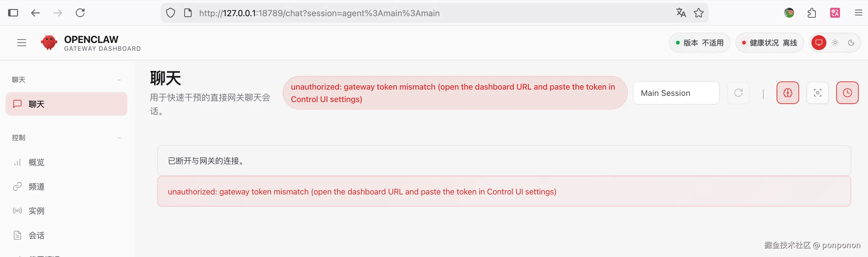Image resolution: width=868 pixels, height=257 pixels.
Task: Open the browser extensions puzzle icon
Action: tap(812, 13)
